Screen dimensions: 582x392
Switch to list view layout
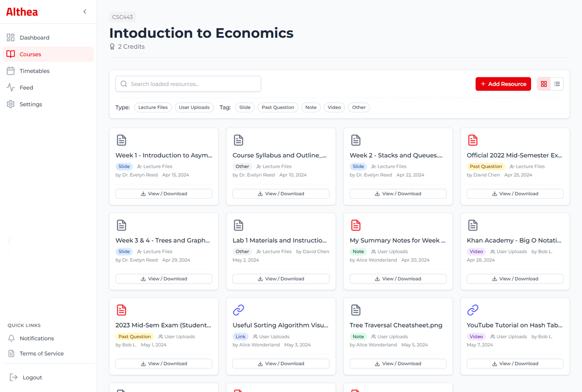[557, 84]
